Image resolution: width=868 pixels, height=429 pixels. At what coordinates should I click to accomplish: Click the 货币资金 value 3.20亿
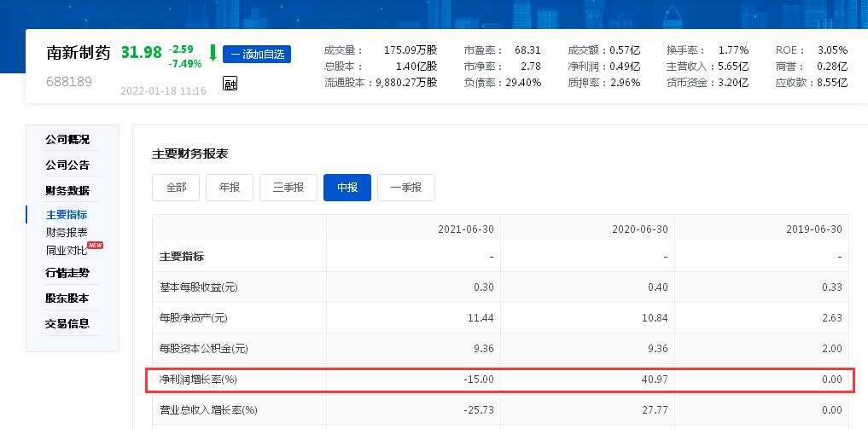tap(733, 83)
